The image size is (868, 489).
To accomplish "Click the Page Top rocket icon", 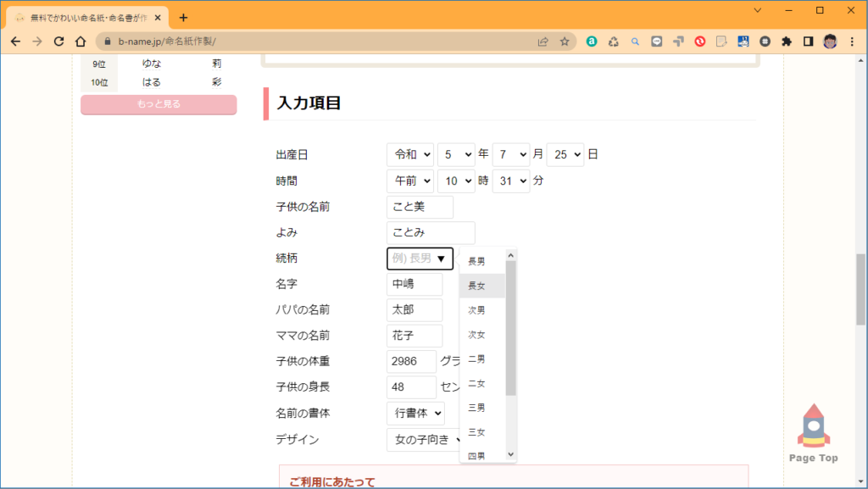I will click(x=813, y=428).
